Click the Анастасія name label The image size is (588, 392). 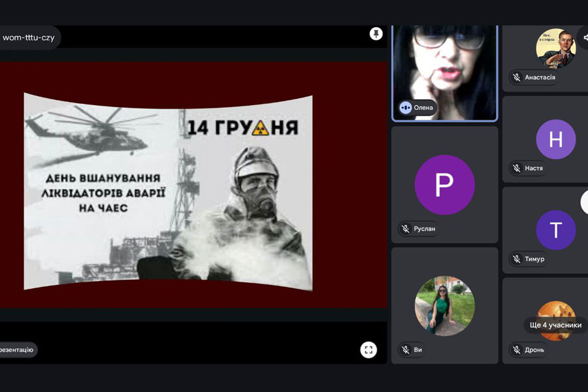[540, 77]
